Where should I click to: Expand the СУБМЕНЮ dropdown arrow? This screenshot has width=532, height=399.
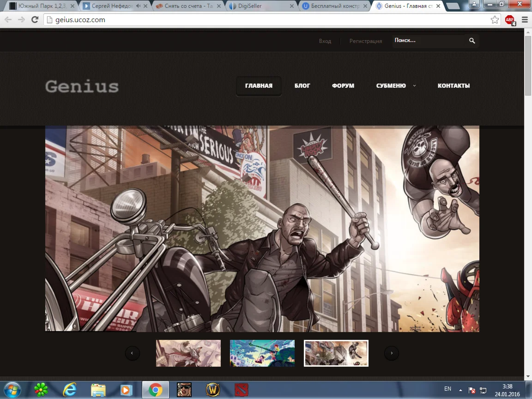(x=414, y=85)
